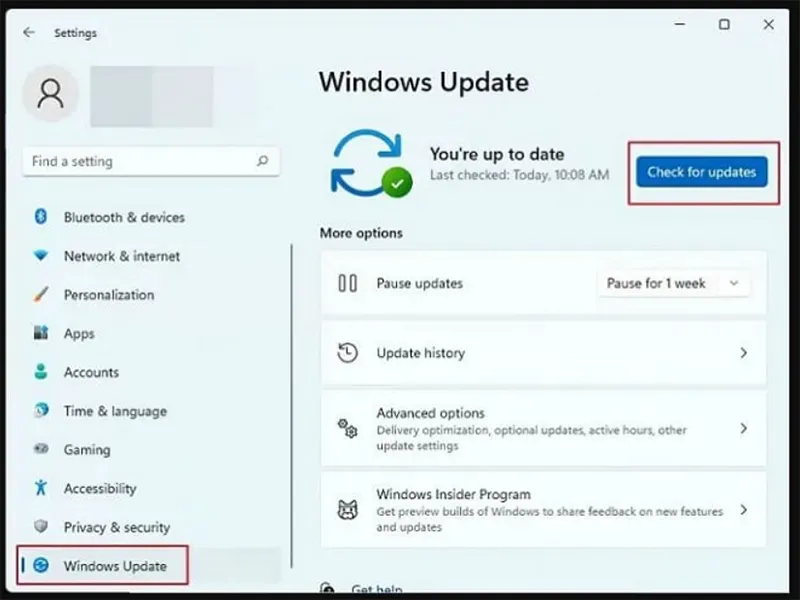This screenshot has width=800, height=600.
Task: Click the update sync status icon
Action: point(371,163)
